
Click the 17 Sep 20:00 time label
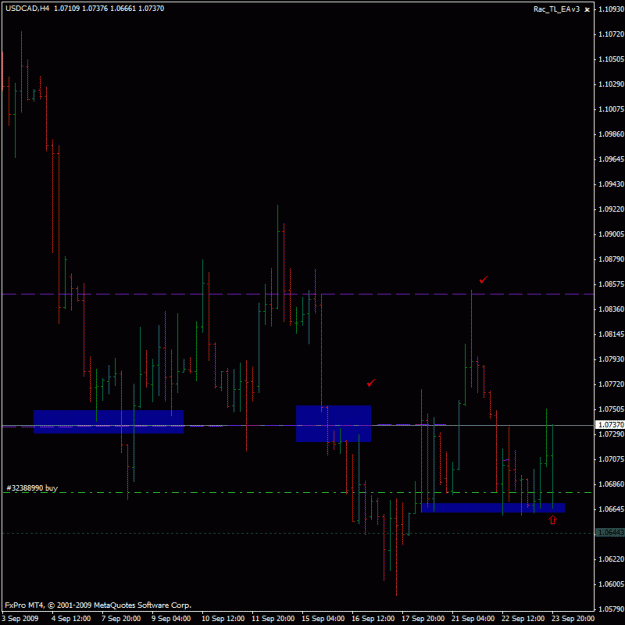423,619
